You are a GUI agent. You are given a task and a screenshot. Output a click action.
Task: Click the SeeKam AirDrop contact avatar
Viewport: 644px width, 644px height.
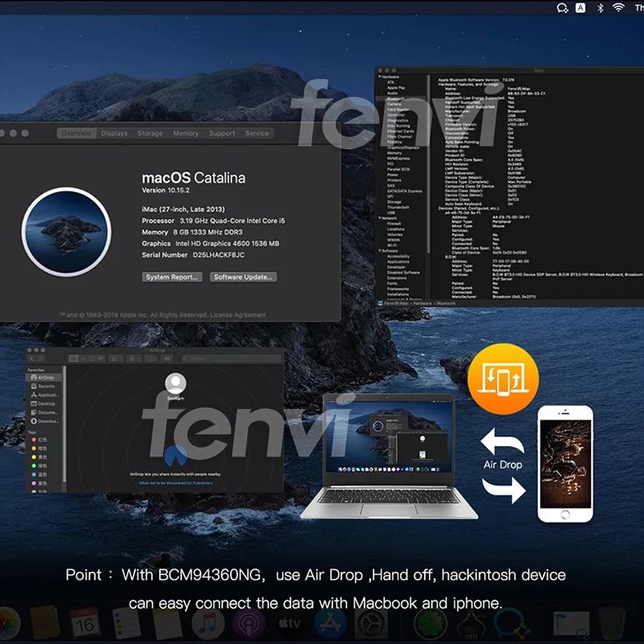(x=175, y=384)
